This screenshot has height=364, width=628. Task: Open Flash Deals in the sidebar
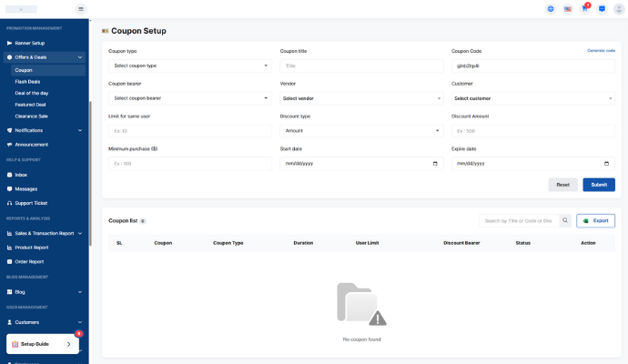28,81
